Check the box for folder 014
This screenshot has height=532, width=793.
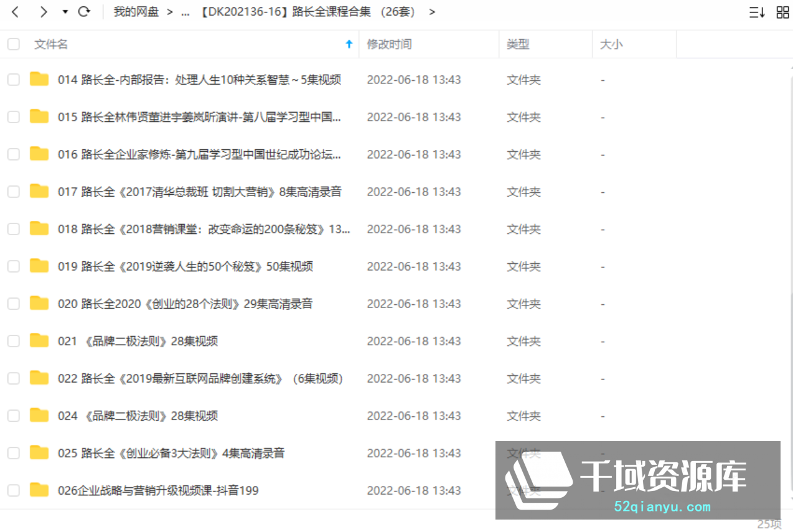pos(13,80)
